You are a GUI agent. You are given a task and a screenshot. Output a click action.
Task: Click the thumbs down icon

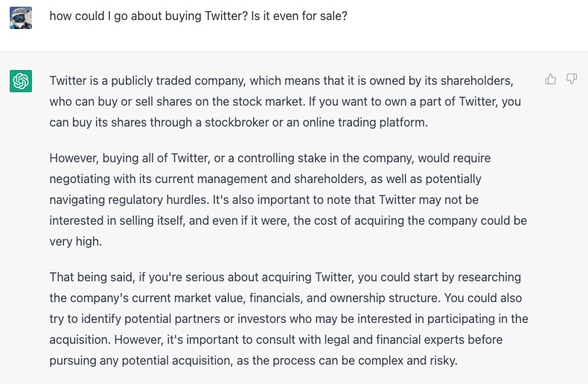572,79
